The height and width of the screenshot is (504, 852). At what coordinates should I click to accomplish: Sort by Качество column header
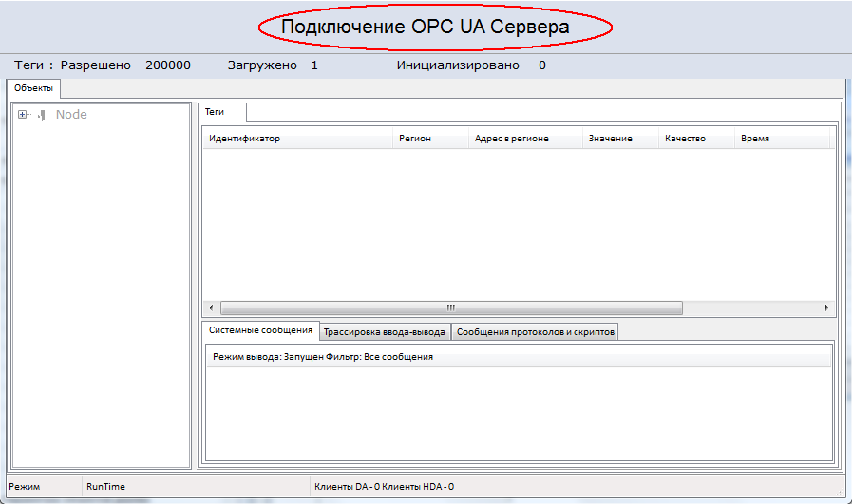pyautogui.click(x=696, y=139)
